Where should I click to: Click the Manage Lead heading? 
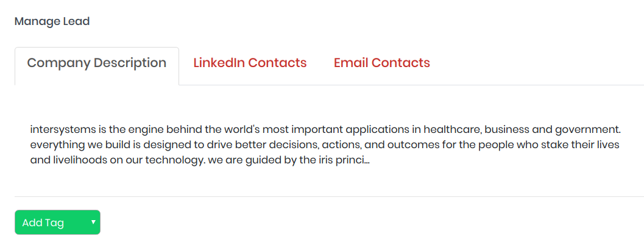pos(52,21)
